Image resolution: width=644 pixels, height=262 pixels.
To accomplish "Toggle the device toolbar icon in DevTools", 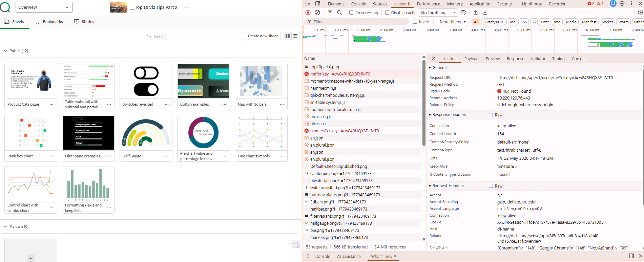I will tap(317, 4).
